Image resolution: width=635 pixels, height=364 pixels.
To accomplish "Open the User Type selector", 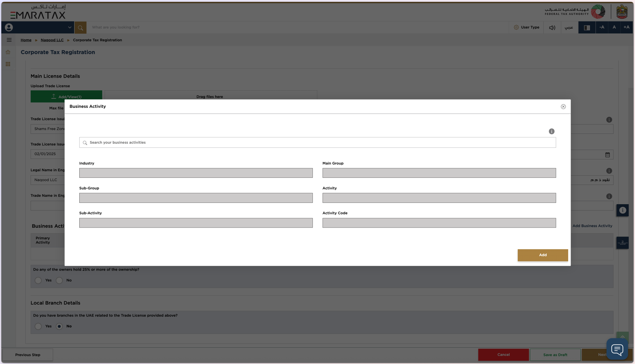I will [526, 28].
